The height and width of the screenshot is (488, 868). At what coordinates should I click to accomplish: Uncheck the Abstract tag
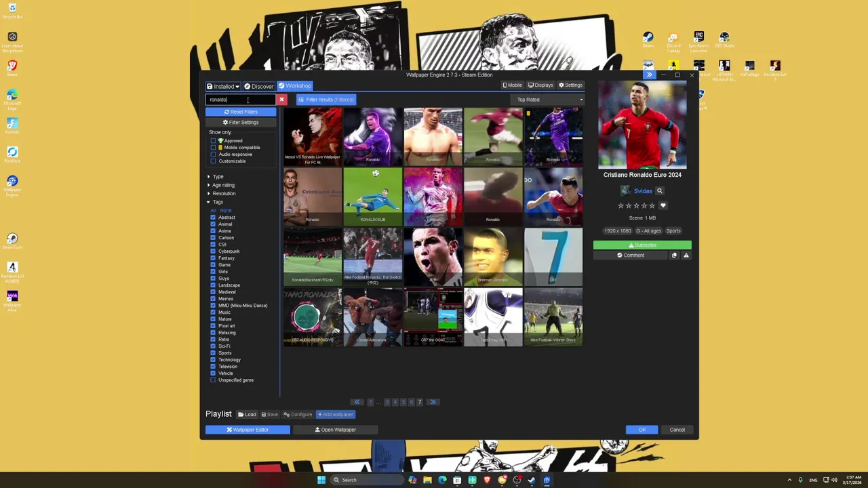(x=213, y=218)
